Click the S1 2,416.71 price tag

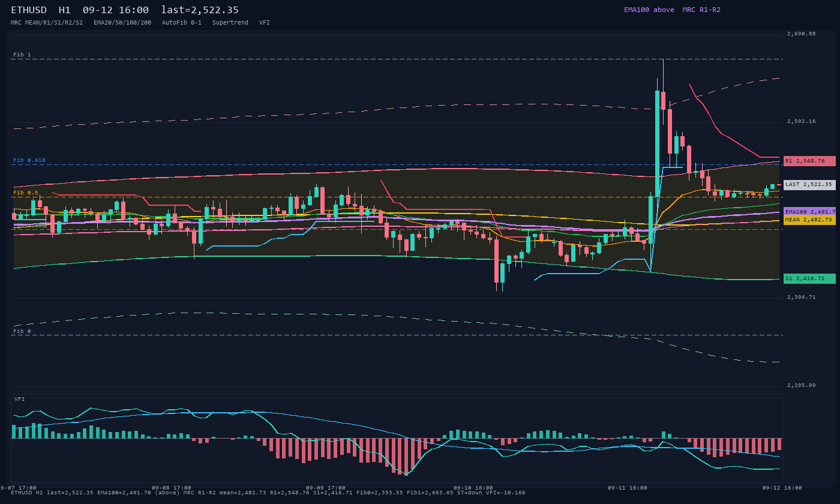pos(809,278)
